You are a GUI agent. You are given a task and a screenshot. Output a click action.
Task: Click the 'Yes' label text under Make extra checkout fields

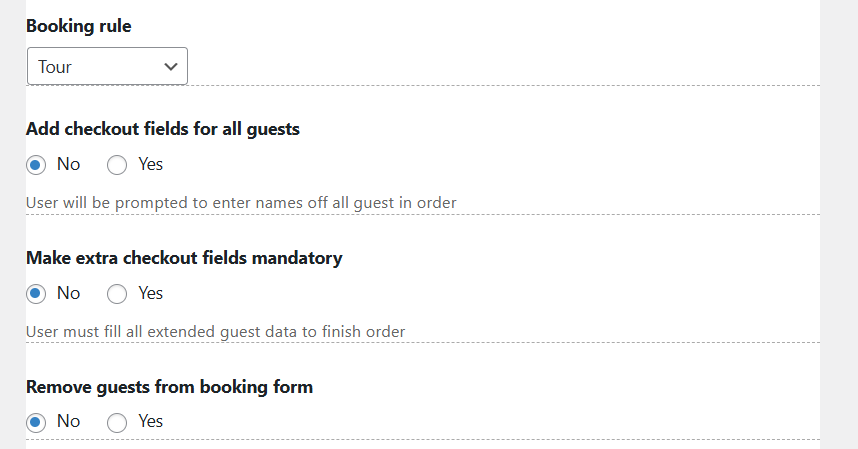click(150, 293)
